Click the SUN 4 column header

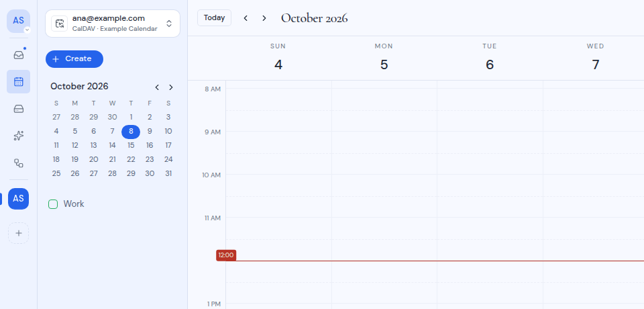(x=278, y=58)
